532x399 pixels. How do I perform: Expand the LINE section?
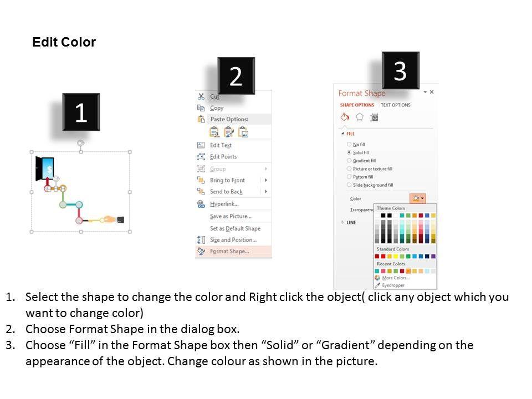[x=342, y=222]
